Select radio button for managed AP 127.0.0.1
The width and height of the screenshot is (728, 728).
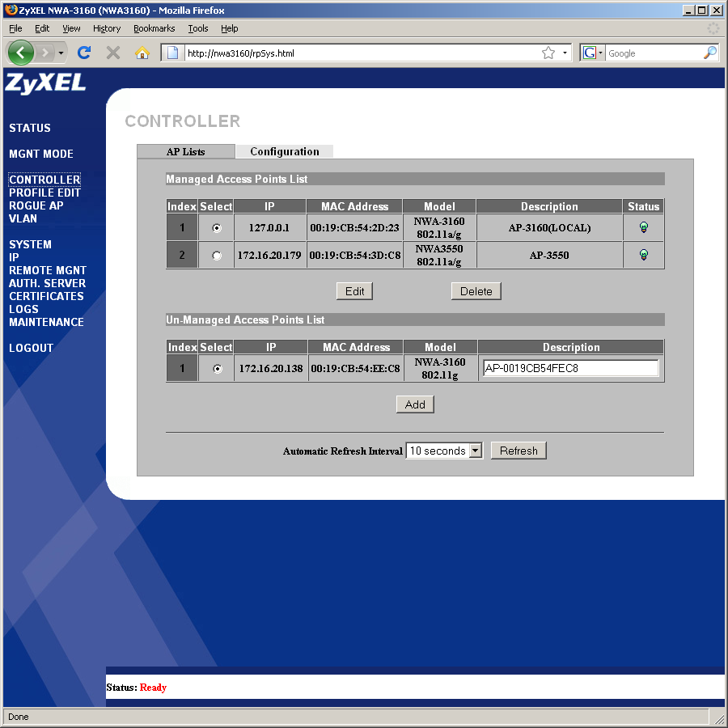(217, 228)
